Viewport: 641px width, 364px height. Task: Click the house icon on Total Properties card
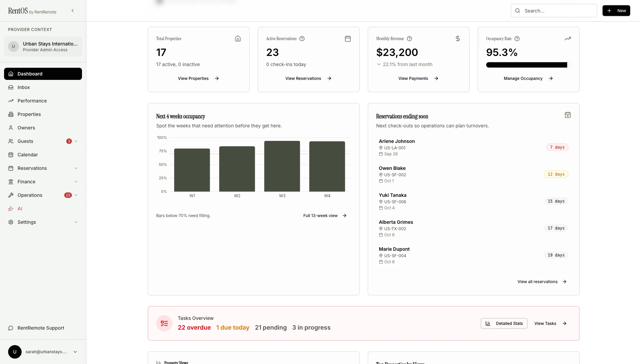click(238, 39)
